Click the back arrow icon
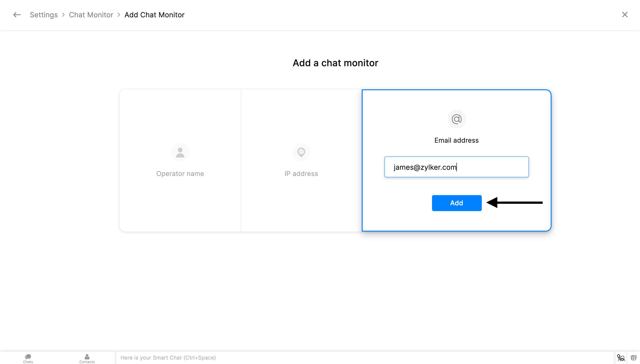The width and height of the screenshot is (640, 364). pos(17,15)
